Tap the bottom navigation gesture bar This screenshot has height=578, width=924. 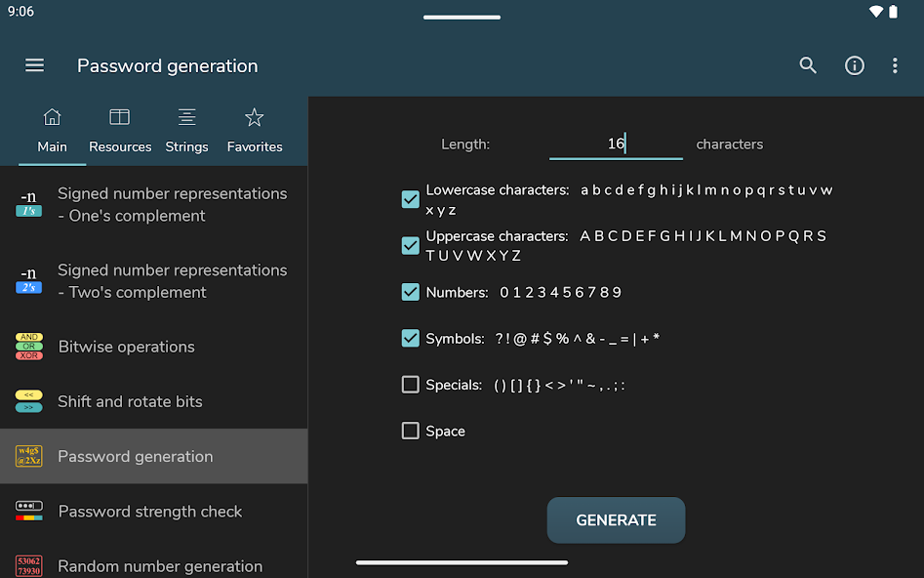click(x=462, y=562)
